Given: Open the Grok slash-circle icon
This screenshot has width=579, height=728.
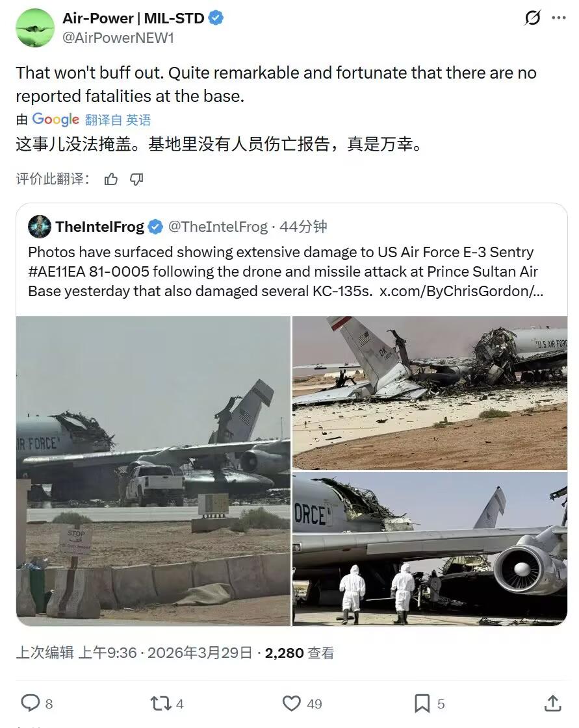Looking at the screenshot, I should [532, 18].
